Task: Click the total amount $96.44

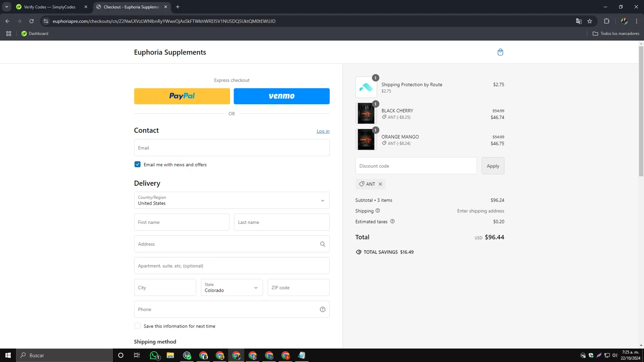Action: pos(495,237)
